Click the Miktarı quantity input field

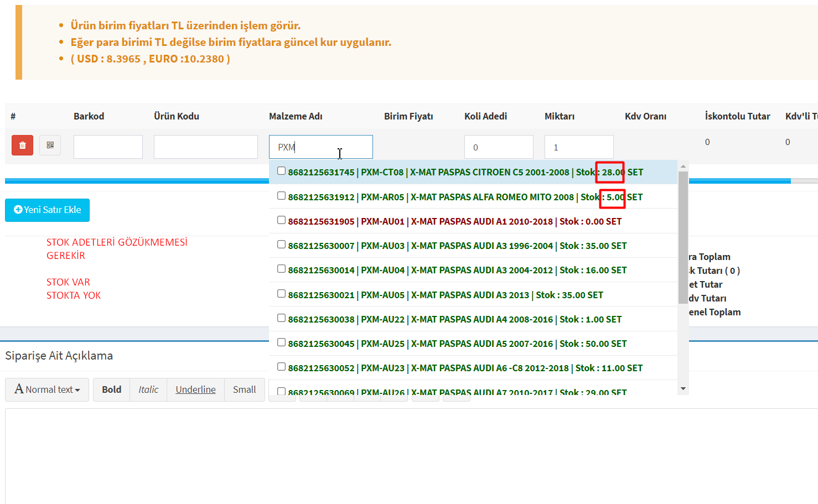point(578,147)
